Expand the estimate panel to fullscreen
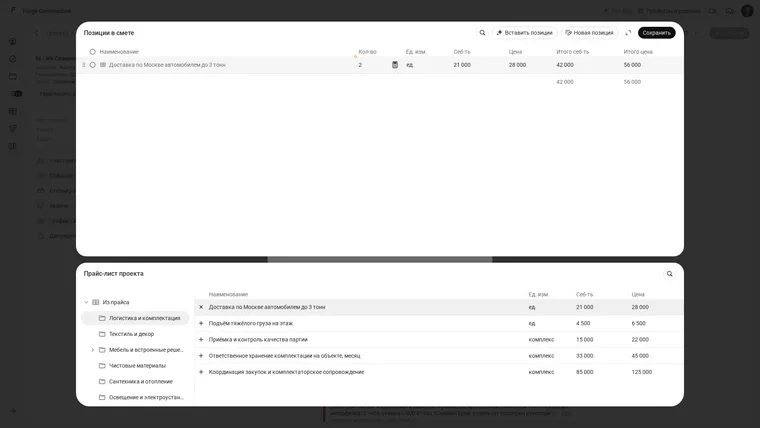This screenshot has width=760, height=428. pos(628,33)
